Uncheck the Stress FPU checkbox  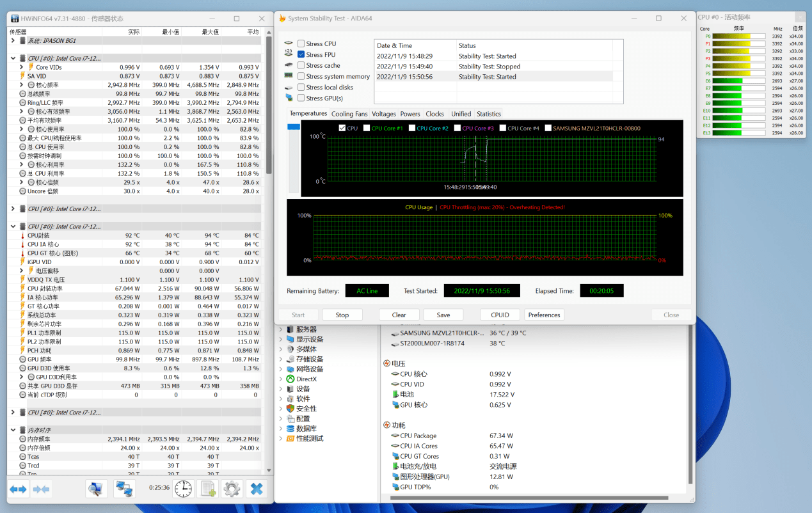tap(301, 54)
